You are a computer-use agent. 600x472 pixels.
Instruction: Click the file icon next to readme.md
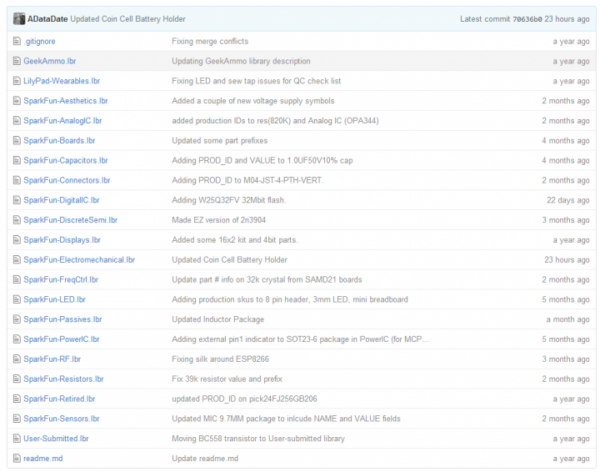coord(16,458)
